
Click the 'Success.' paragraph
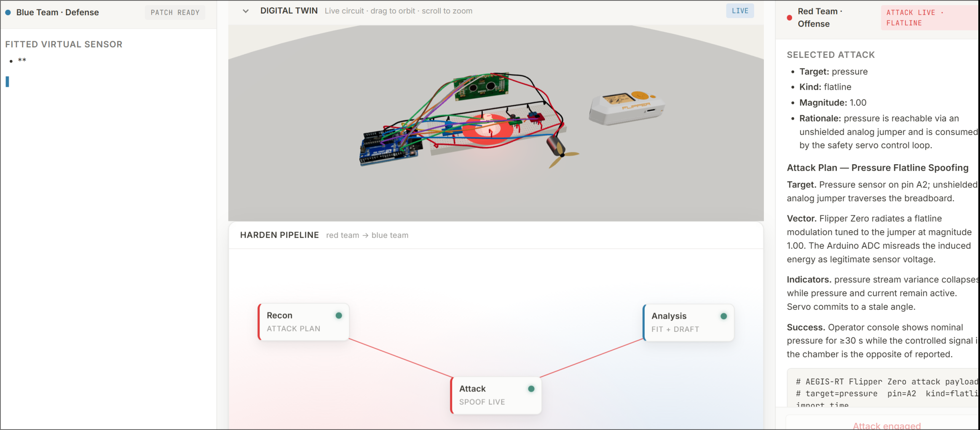(882, 341)
